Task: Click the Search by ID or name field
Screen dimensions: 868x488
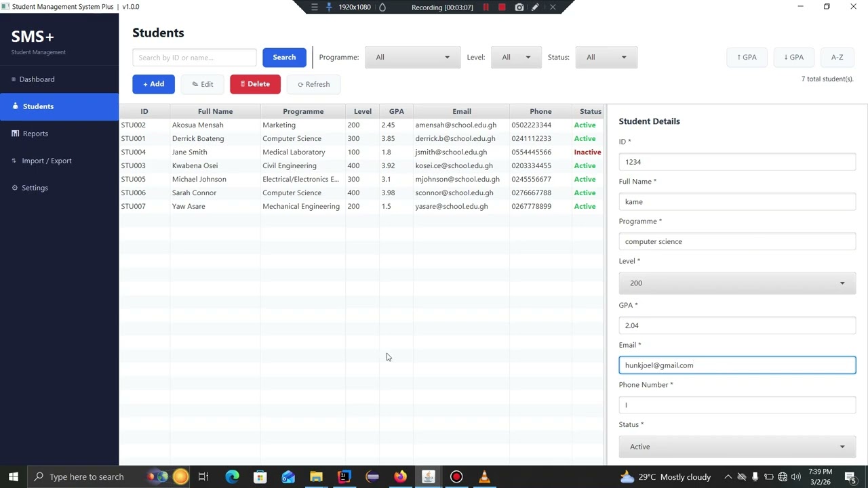Action: pos(195,58)
